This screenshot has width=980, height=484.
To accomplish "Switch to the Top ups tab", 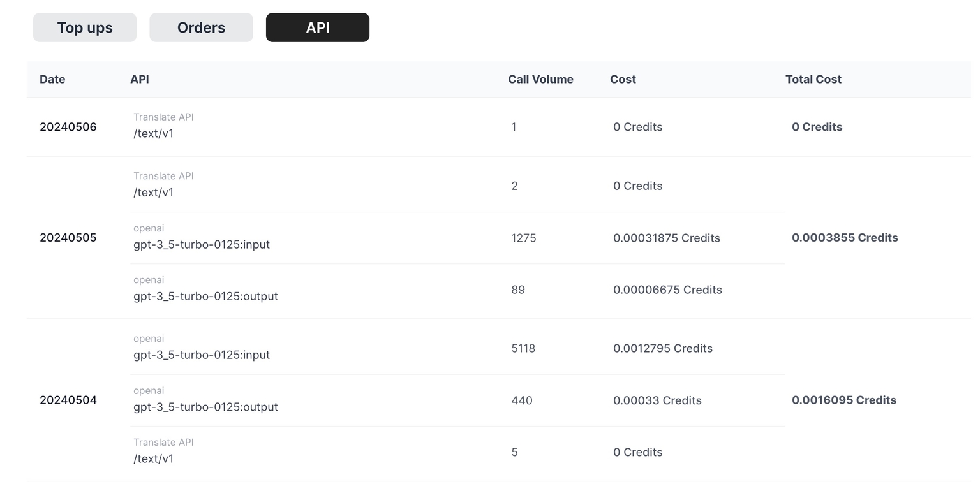I will (x=84, y=27).
